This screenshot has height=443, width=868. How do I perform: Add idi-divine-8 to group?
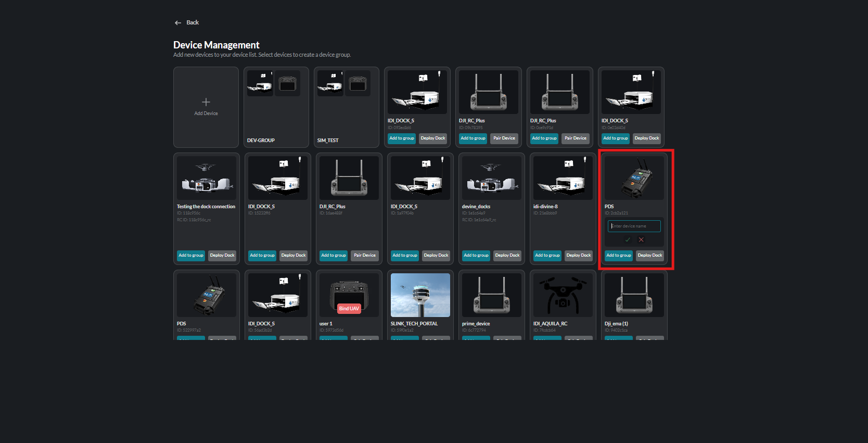[x=547, y=256]
